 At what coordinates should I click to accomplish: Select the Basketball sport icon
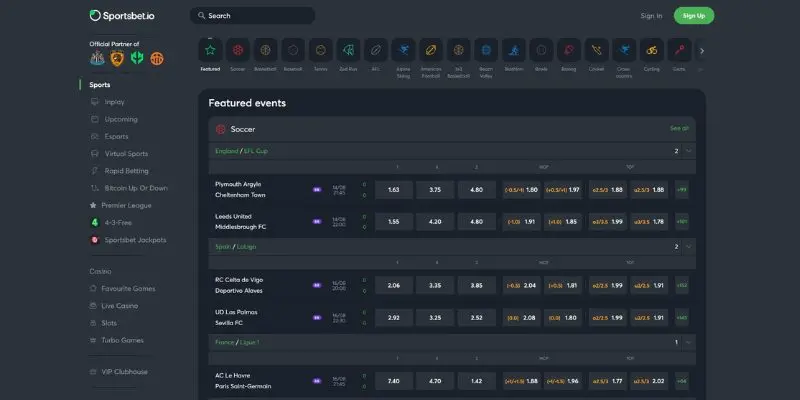tap(265, 50)
